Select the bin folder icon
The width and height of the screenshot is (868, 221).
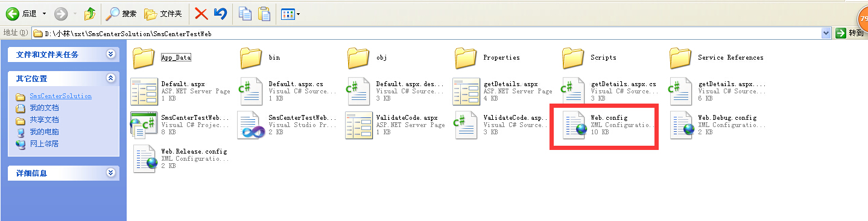[x=251, y=58]
